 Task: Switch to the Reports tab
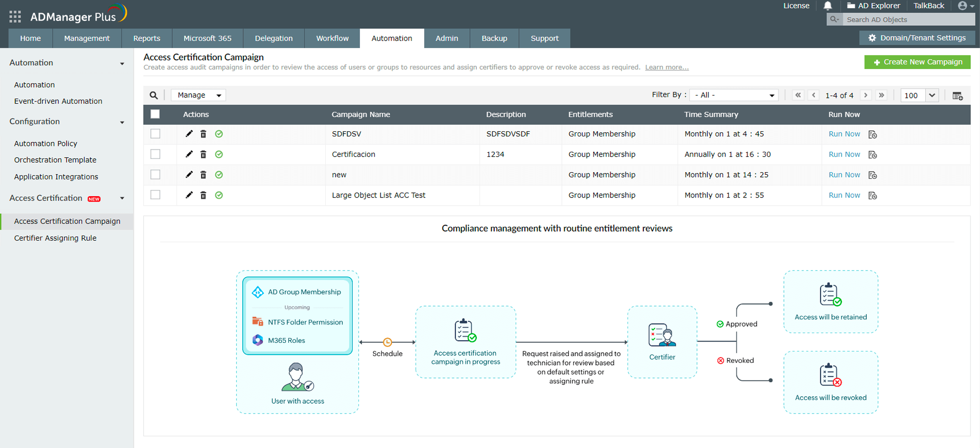coord(146,39)
